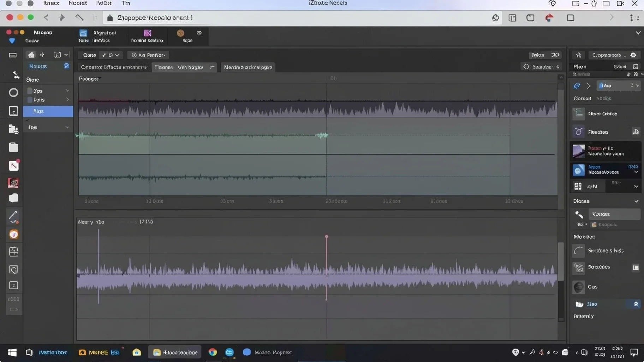Click the blue link icon in right panel
644x362 pixels.
(x=577, y=86)
